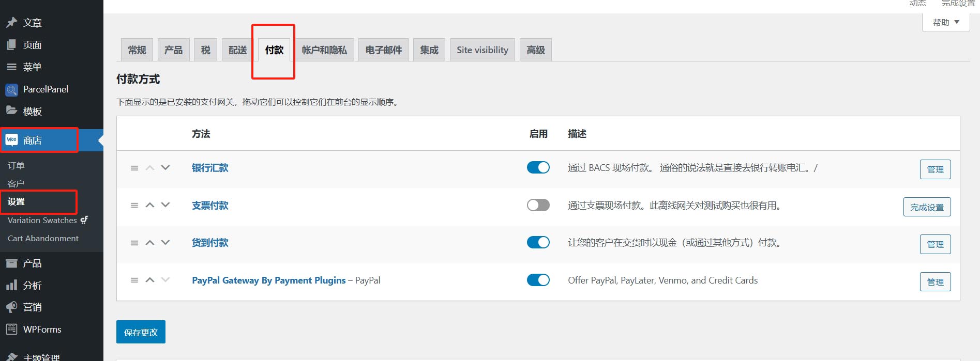The image size is (980, 361).
Task: Disable the 银行汇款 payment toggle
Action: pyautogui.click(x=538, y=167)
